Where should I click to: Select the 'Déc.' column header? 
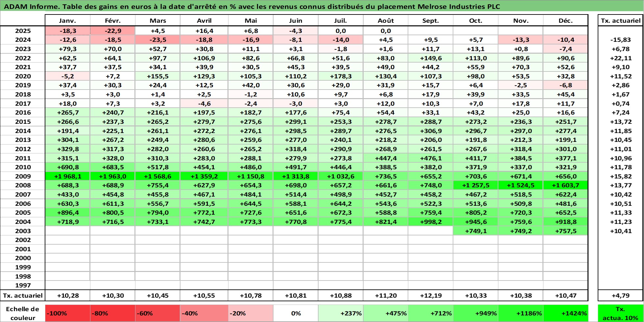click(x=565, y=20)
